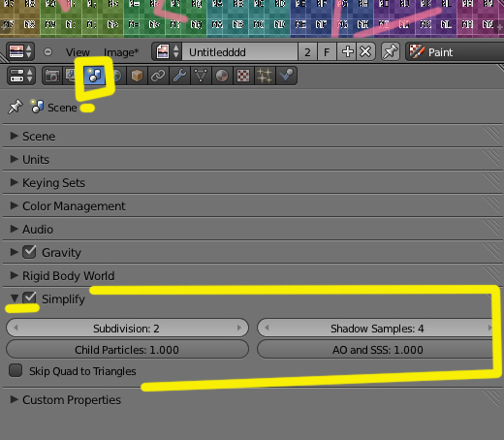The width and height of the screenshot is (504, 440).
Task: Edit the image name field Untitledddd
Action: (x=239, y=51)
